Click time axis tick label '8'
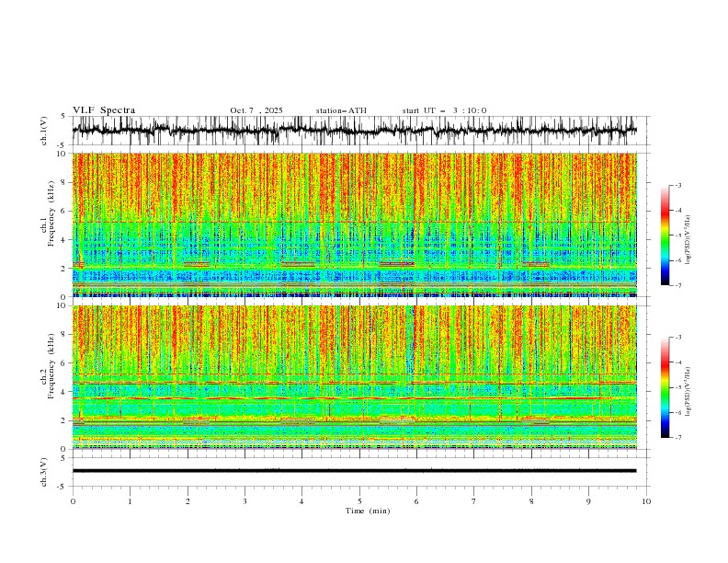Viewport: 728px width, 563px height. [x=531, y=501]
